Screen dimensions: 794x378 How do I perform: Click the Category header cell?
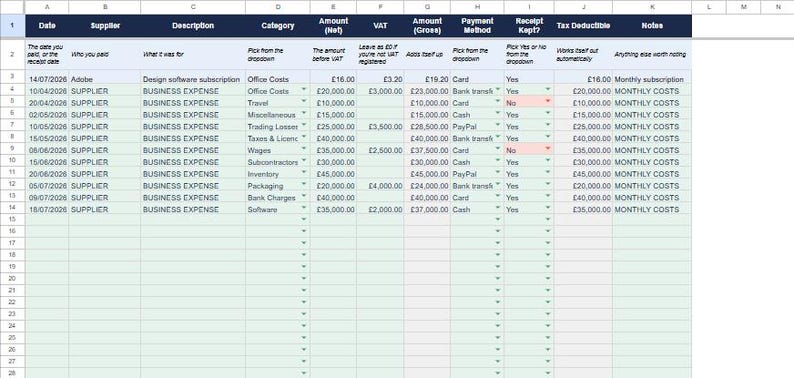[277, 26]
